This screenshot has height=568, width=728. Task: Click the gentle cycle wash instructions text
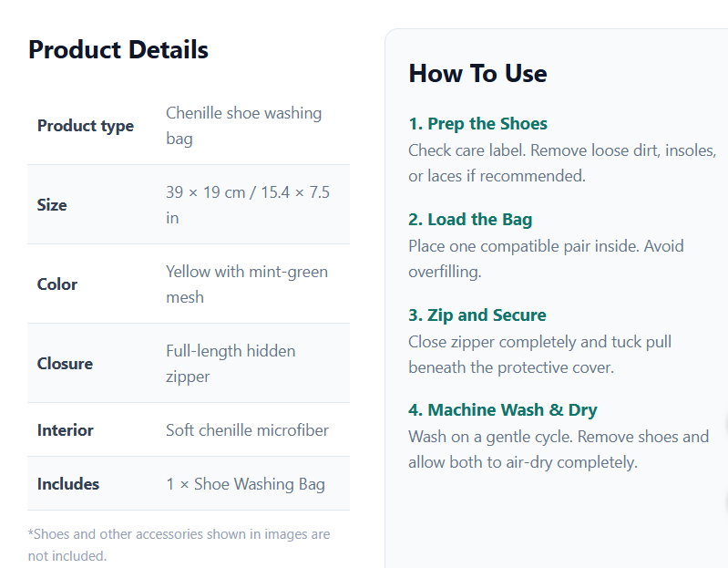pos(559,449)
